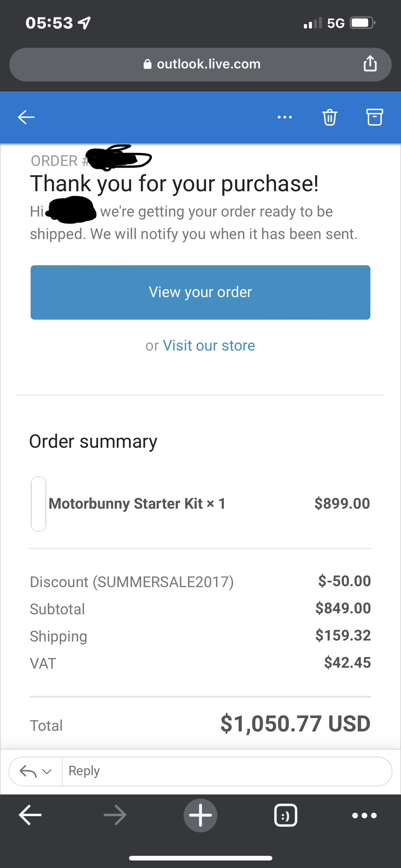401x868 pixels.
Task: Archive this email message
Action: 374,117
